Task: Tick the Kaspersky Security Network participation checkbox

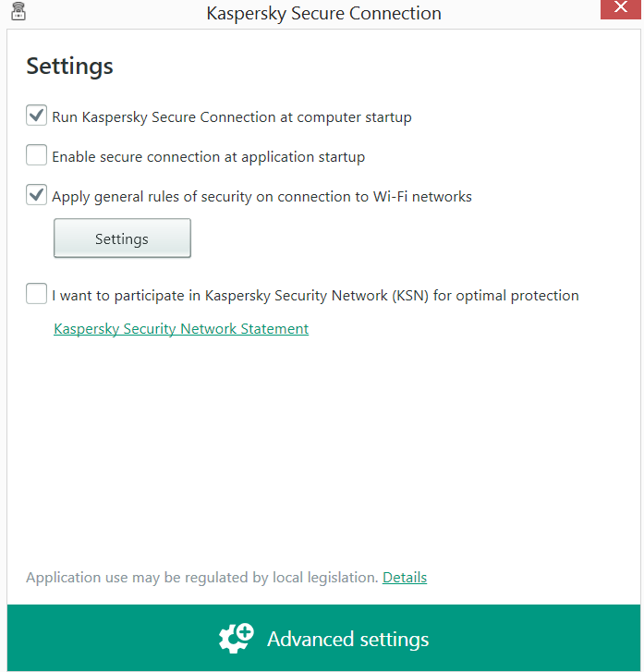Action: click(x=37, y=295)
